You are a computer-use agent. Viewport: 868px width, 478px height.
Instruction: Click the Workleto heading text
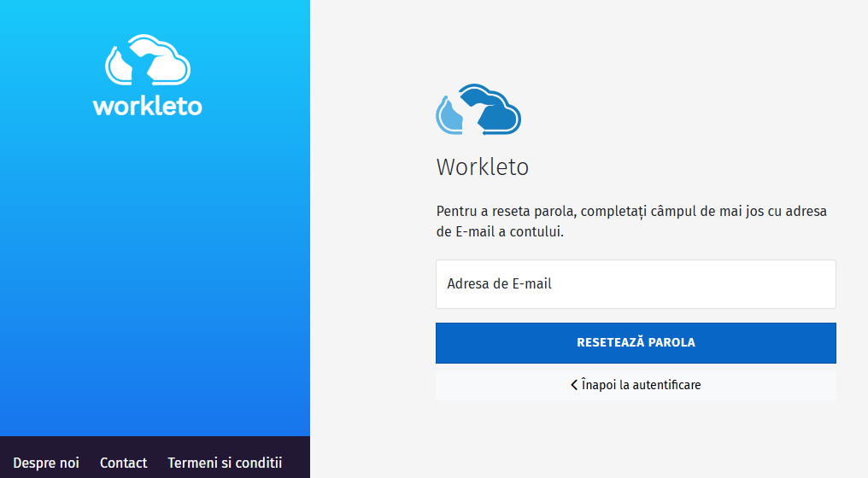pos(482,167)
